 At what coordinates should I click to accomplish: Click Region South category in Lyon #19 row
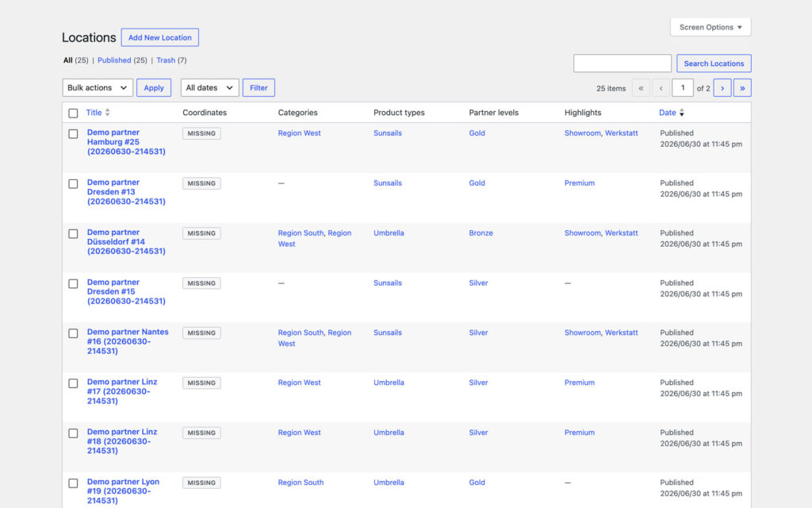tap(301, 482)
